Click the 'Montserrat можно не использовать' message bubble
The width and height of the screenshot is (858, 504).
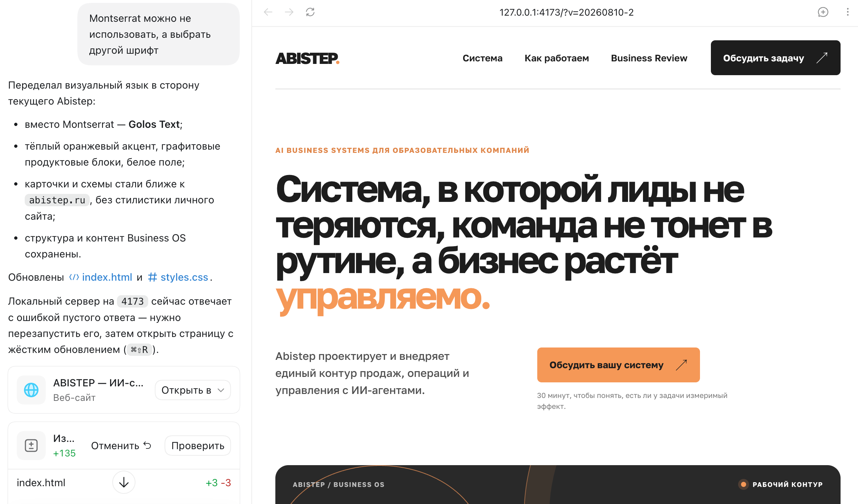coord(158,34)
